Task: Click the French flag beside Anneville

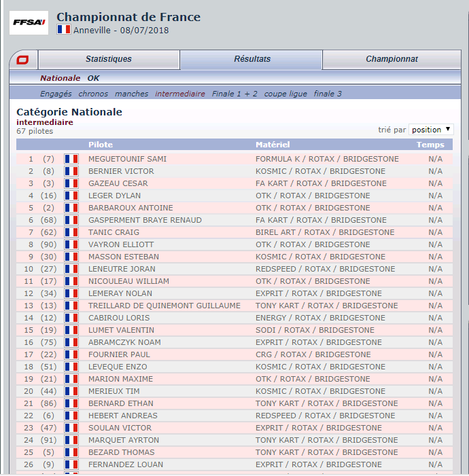Action: [64, 30]
